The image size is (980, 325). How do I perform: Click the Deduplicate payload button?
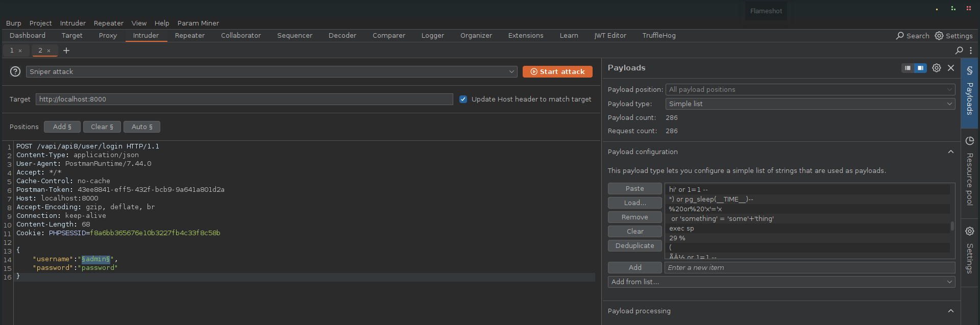(635, 246)
